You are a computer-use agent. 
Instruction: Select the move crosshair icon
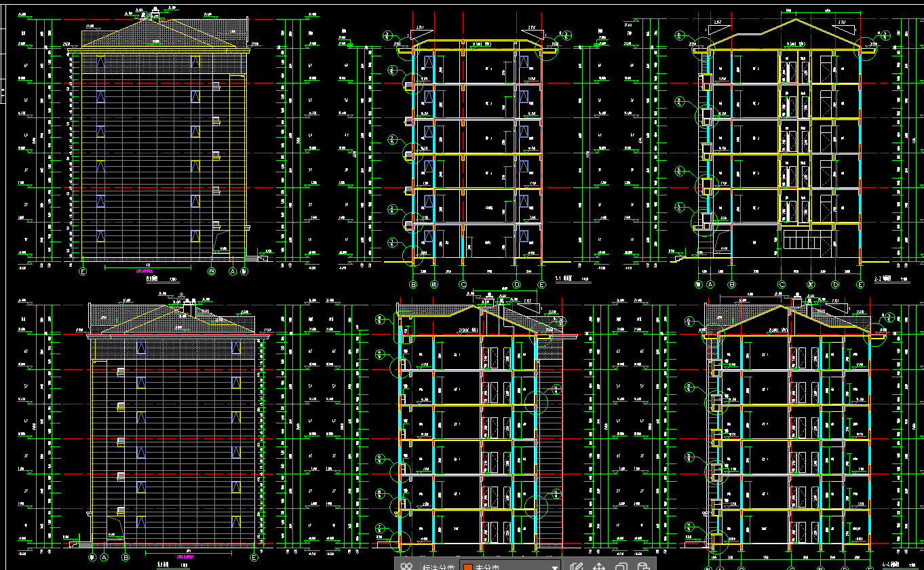[599, 566]
